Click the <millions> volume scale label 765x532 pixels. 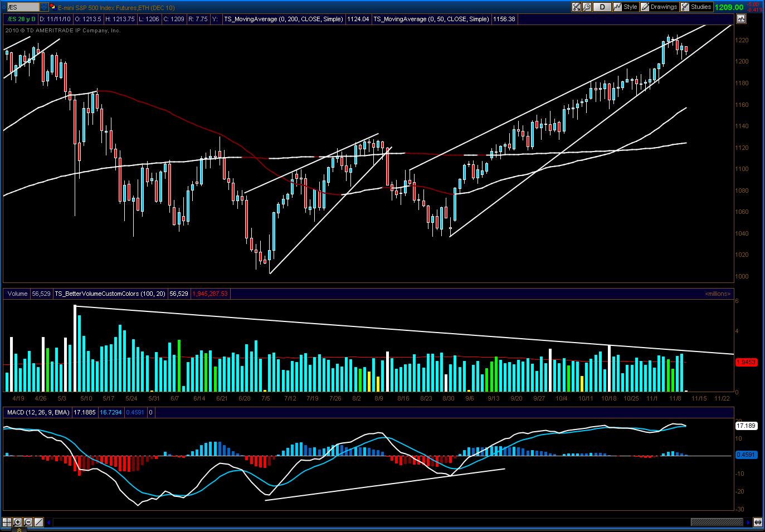click(x=718, y=294)
